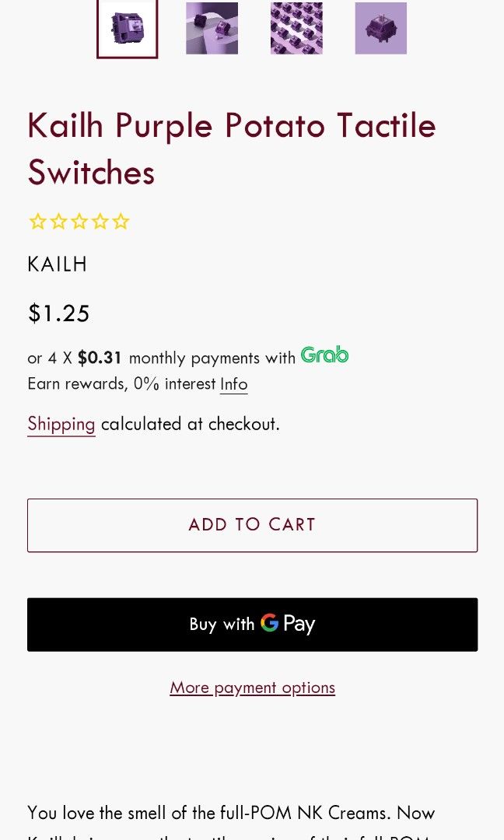Open the Shipping details link
This screenshot has width=504, height=840.
click(61, 424)
